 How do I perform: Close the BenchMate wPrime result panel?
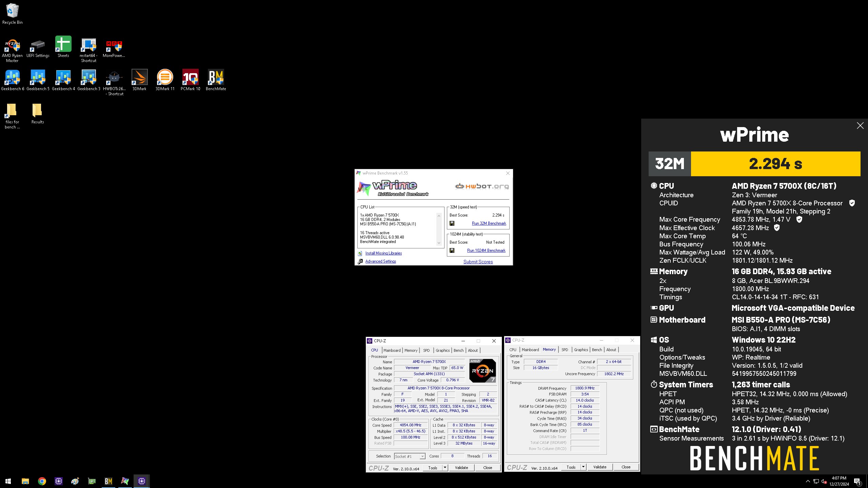coord(860,126)
